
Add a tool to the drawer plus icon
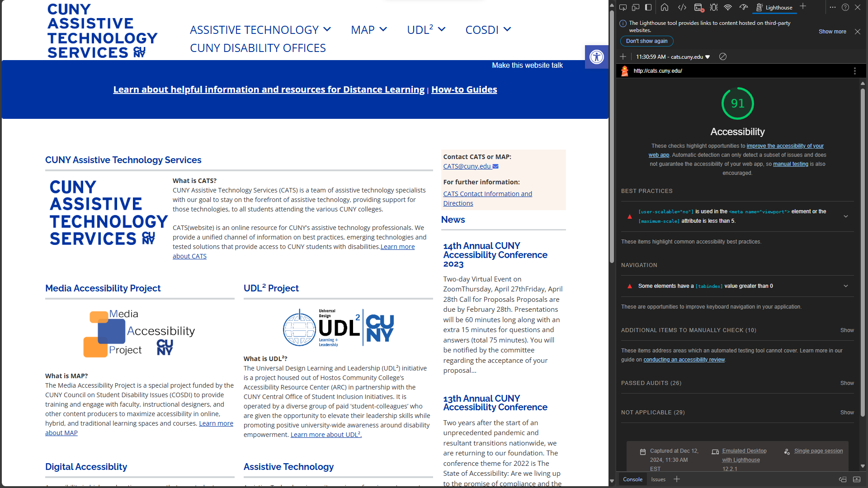(677, 479)
